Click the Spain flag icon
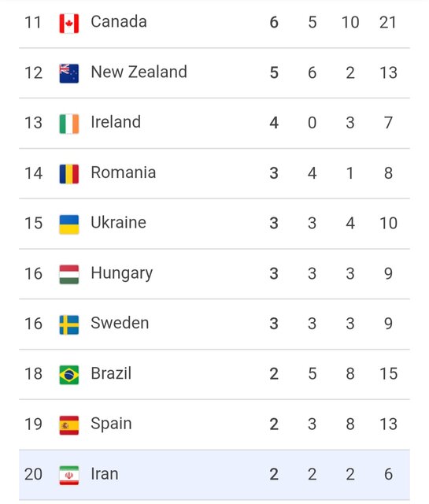The height and width of the screenshot is (504, 429). tap(69, 425)
